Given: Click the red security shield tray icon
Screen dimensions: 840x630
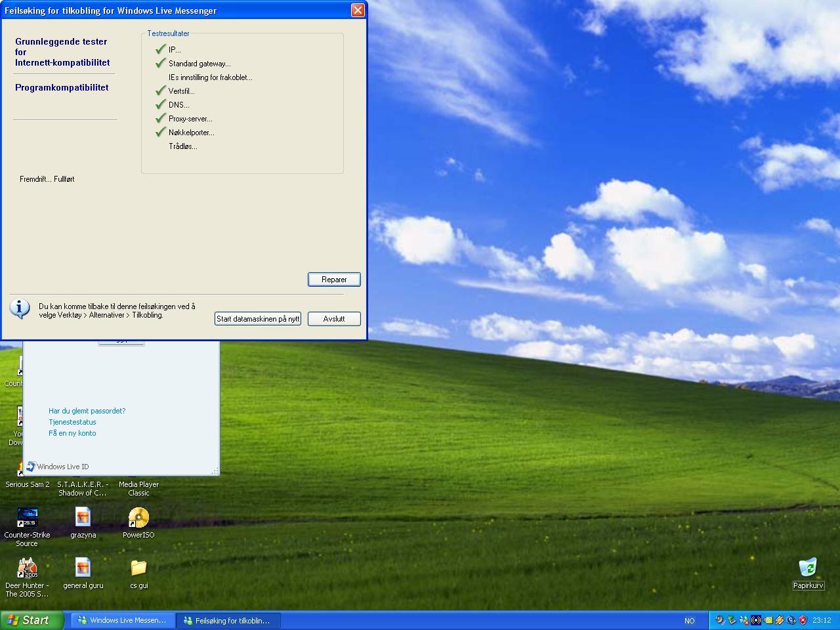Looking at the screenshot, I should point(803,620).
